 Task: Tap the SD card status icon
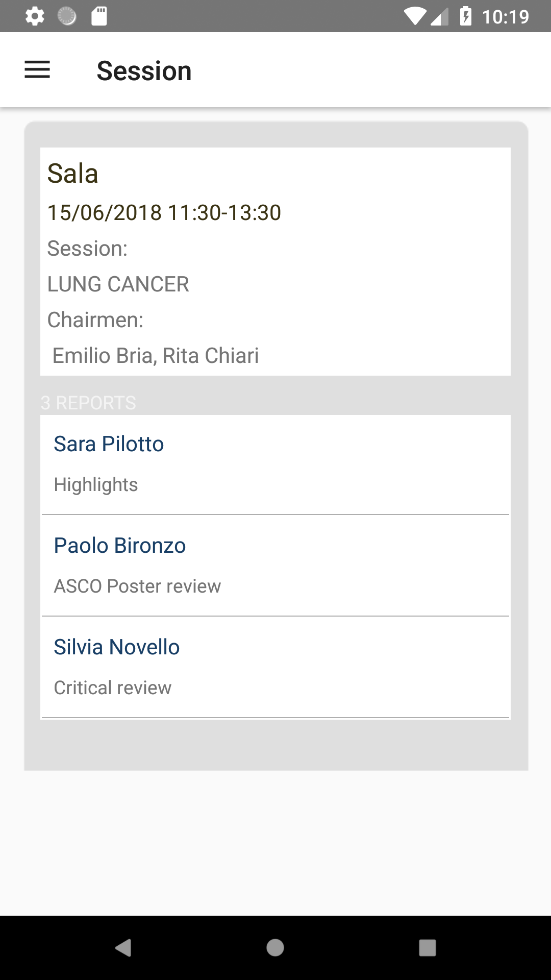99,16
